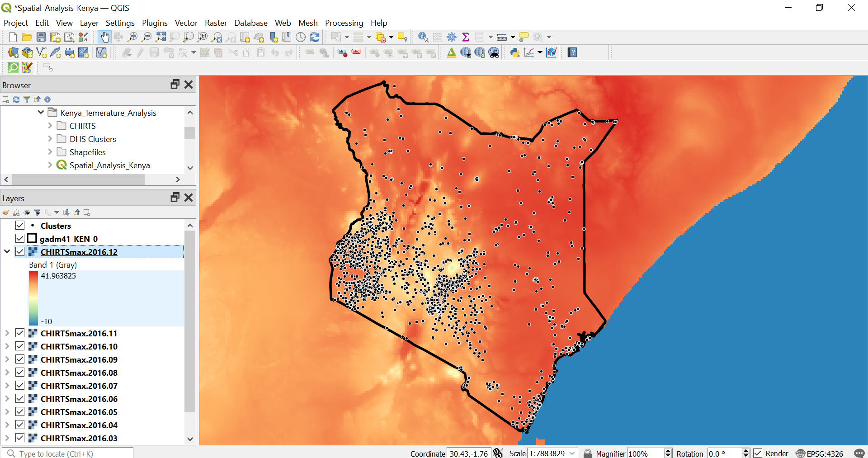Create a new project with the blank page icon
This screenshot has width=868, height=458.
(13, 37)
